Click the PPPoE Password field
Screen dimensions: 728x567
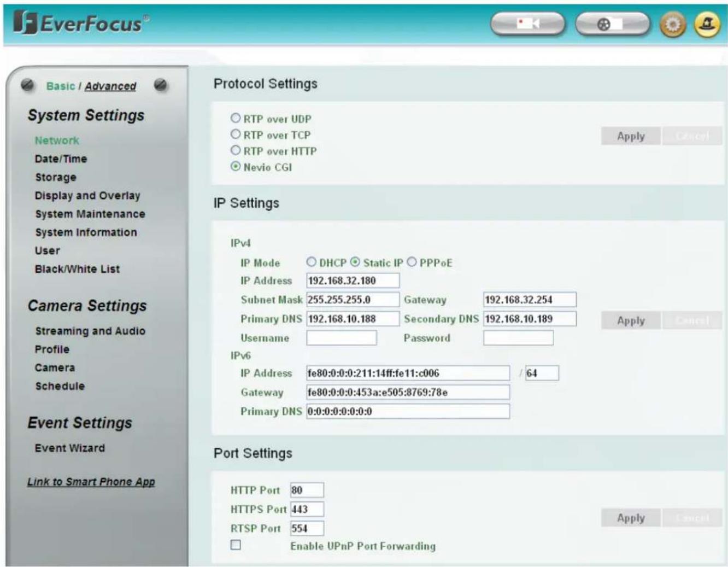point(518,338)
